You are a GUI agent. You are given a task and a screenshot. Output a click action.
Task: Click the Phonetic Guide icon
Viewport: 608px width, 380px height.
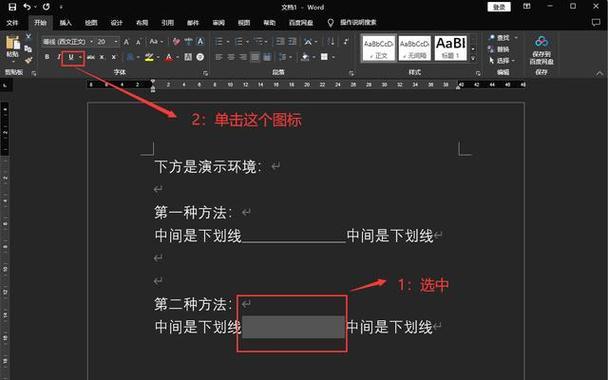tap(188, 41)
